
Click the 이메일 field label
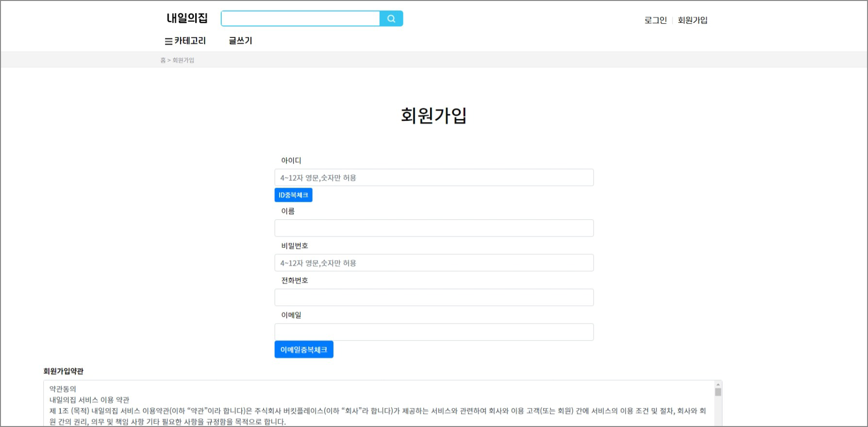tap(291, 315)
